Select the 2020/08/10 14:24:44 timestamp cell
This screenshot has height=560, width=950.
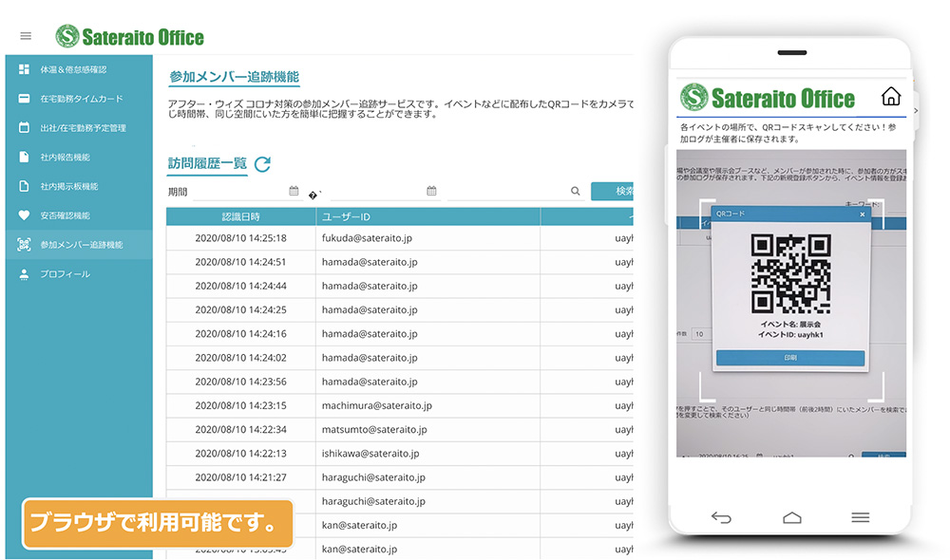[x=241, y=286]
